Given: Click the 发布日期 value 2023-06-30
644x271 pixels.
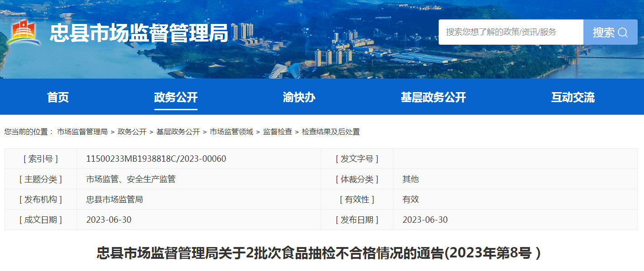Looking at the screenshot, I should point(425,220).
